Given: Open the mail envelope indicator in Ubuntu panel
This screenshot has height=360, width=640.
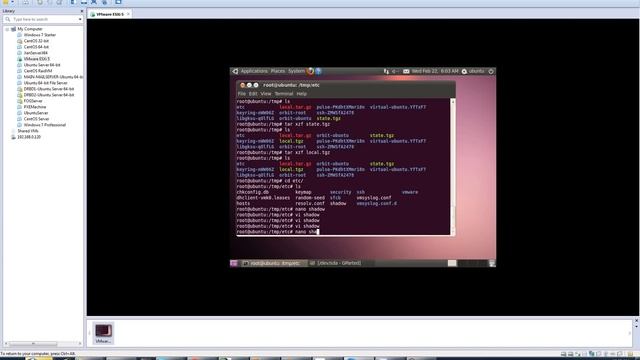Looking at the screenshot, I should tap(406, 71).
